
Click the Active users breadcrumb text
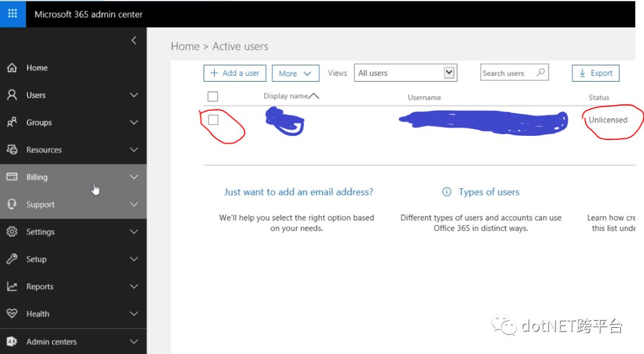click(x=240, y=46)
